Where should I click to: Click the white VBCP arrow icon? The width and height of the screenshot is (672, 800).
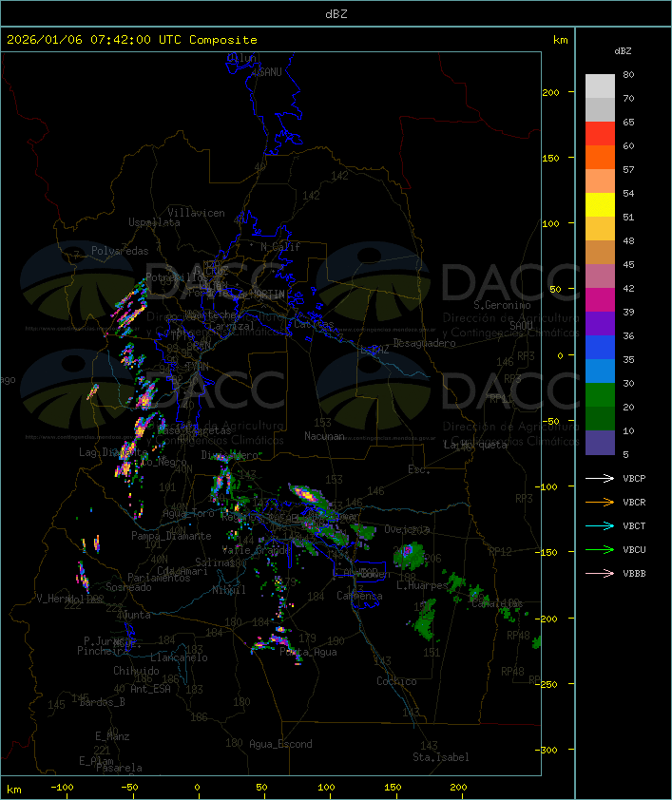pos(600,479)
